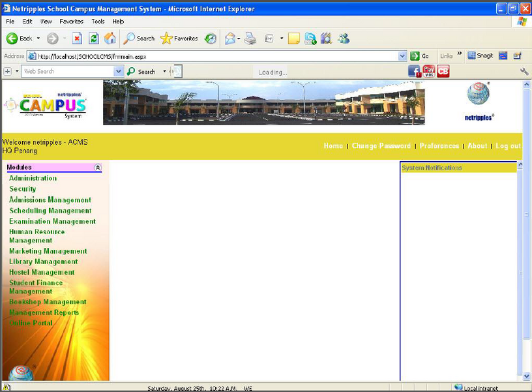Click the green magnifier Search button
This screenshot has width=532, height=392.
(141, 72)
